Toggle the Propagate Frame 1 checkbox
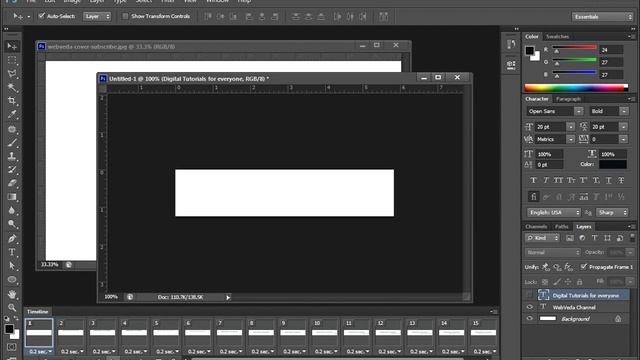 584,267
